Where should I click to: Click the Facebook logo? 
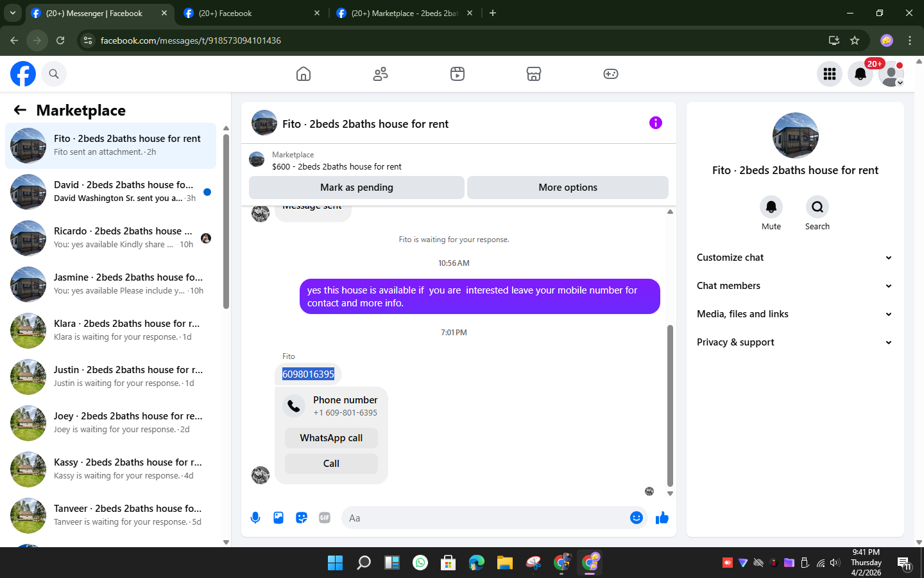23,74
